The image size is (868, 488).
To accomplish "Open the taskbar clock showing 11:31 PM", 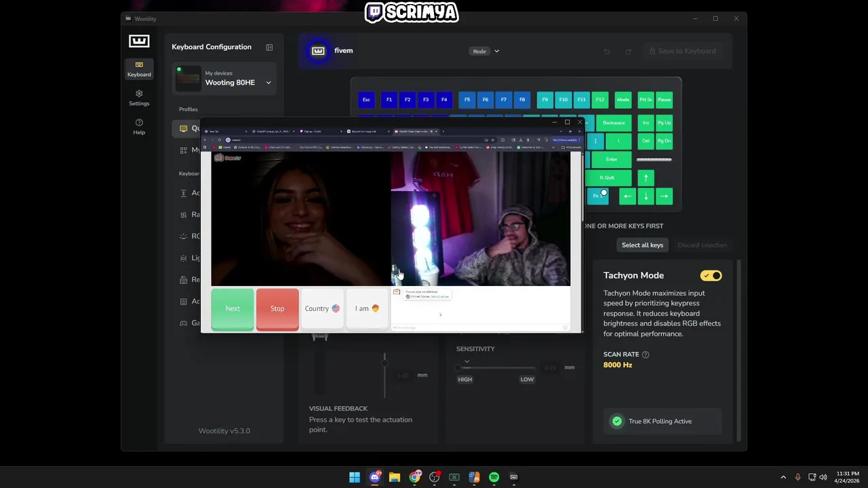I will coord(847,477).
